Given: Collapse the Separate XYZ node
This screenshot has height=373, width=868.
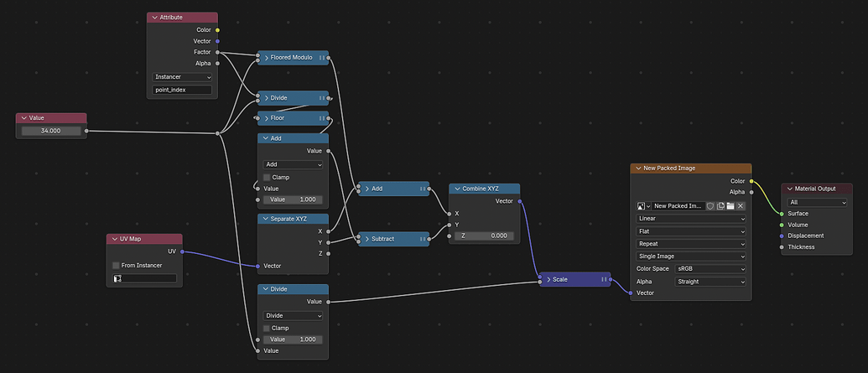Looking at the screenshot, I should [x=265, y=219].
